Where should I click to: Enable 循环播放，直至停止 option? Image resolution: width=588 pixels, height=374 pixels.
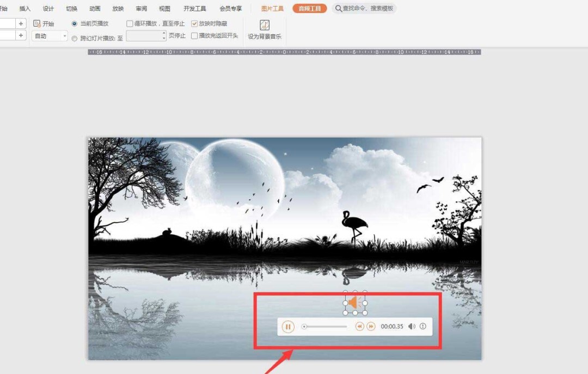[x=130, y=23]
